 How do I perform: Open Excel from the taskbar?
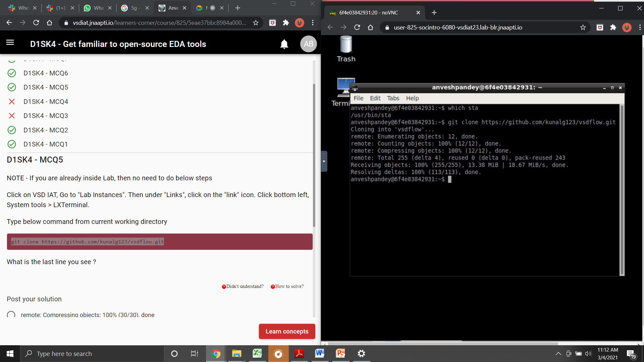(x=257, y=354)
